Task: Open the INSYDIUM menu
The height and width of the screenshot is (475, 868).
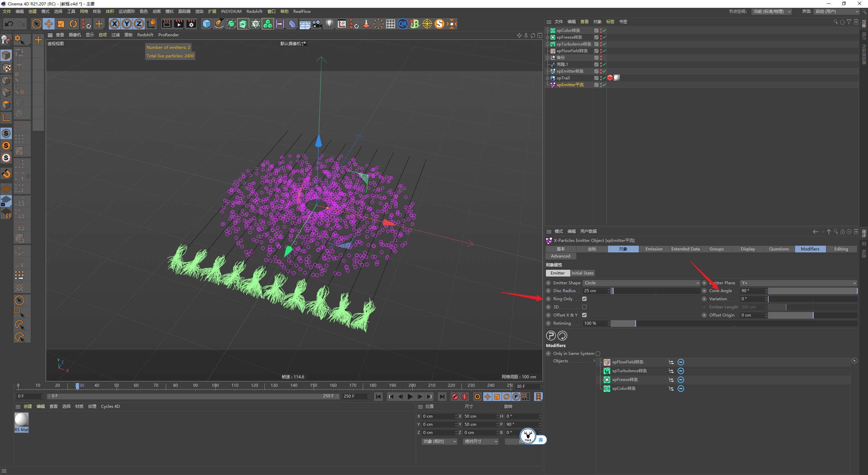Action: click(231, 12)
